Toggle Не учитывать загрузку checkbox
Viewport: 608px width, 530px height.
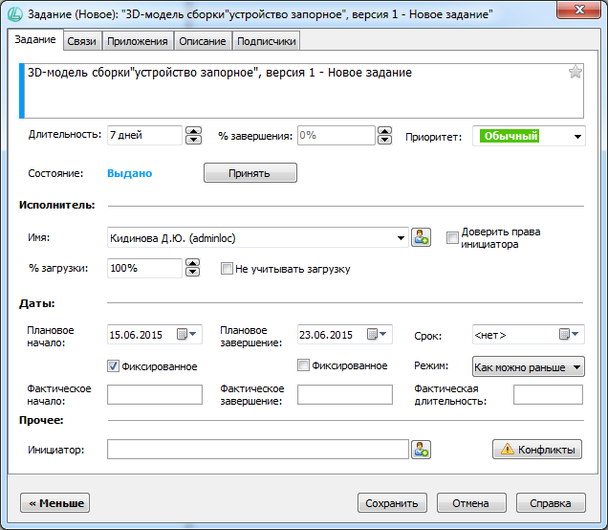[x=226, y=268]
